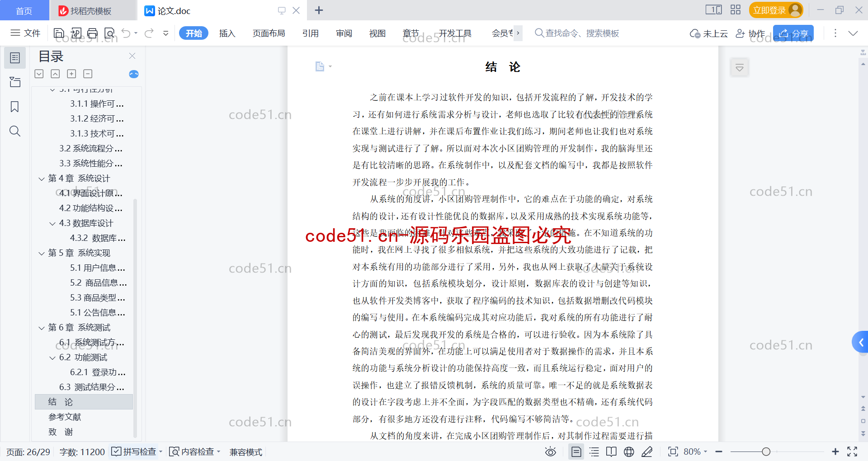The width and height of the screenshot is (868, 461).
Task: Switch to the 视图 tab
Action: (x=377, y=33)
